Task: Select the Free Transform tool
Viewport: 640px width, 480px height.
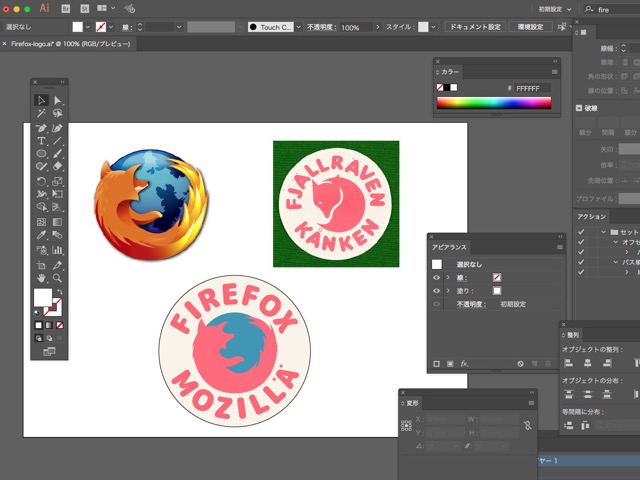Action: [x=58, y=194]
